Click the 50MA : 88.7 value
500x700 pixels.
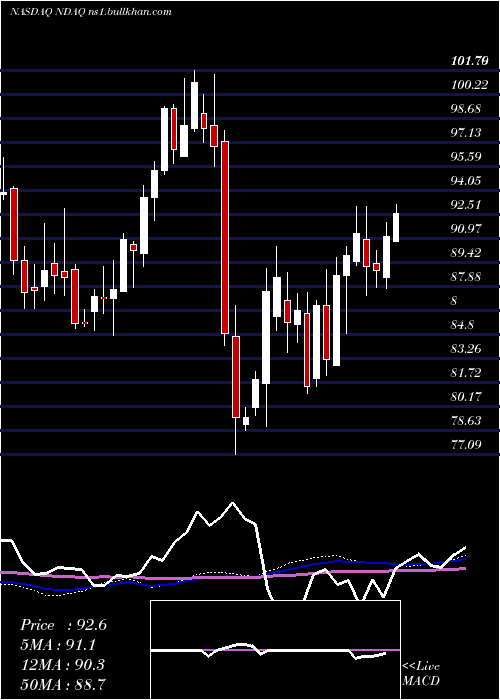63,684
